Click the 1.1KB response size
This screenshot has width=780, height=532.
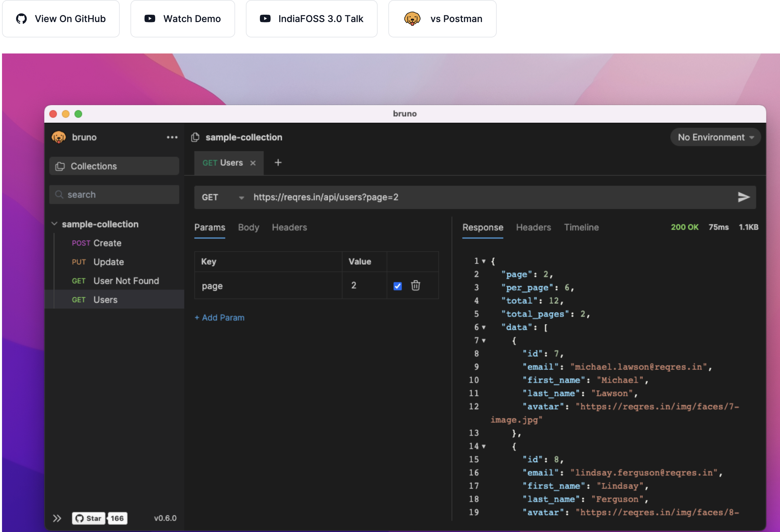(x=748, y=227)
